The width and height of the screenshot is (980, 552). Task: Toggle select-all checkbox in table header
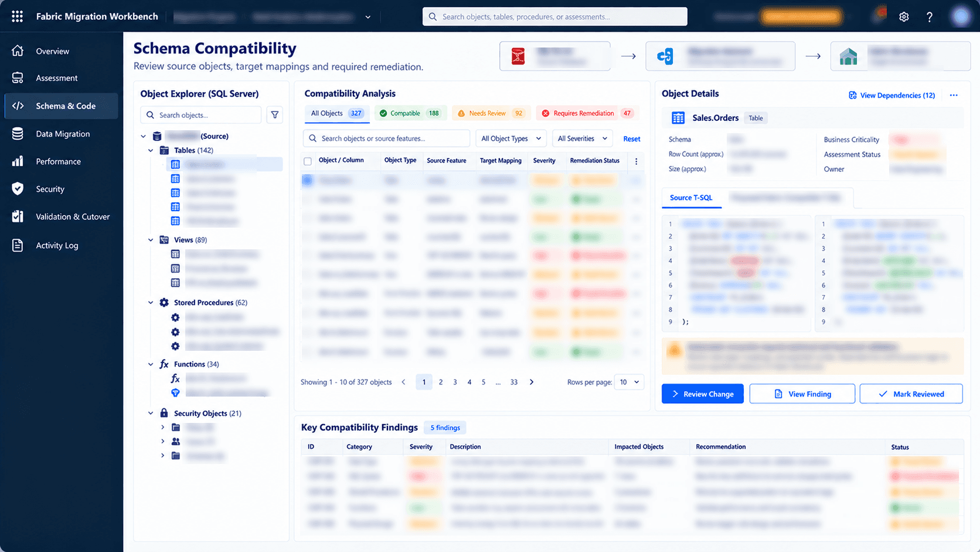coord(308,161)
